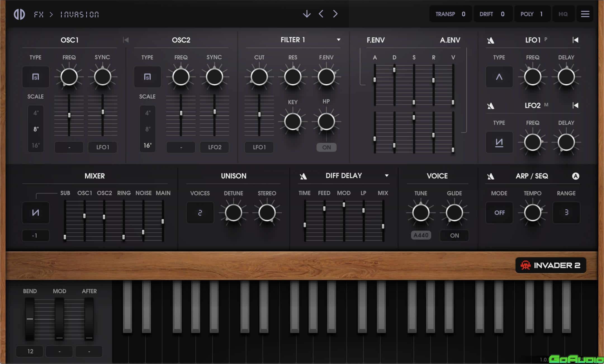Open the Filter 1 type dropdown
Viewport: 604px width, 364px height.
(x=338, y=40)
